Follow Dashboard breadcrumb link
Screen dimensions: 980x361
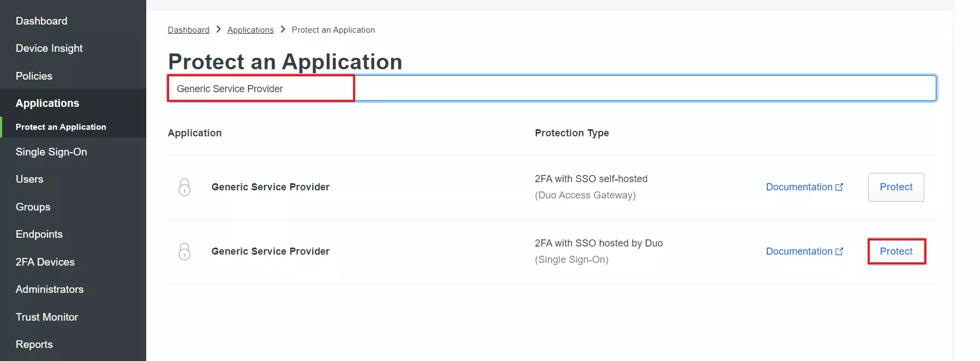click(188, 29)
